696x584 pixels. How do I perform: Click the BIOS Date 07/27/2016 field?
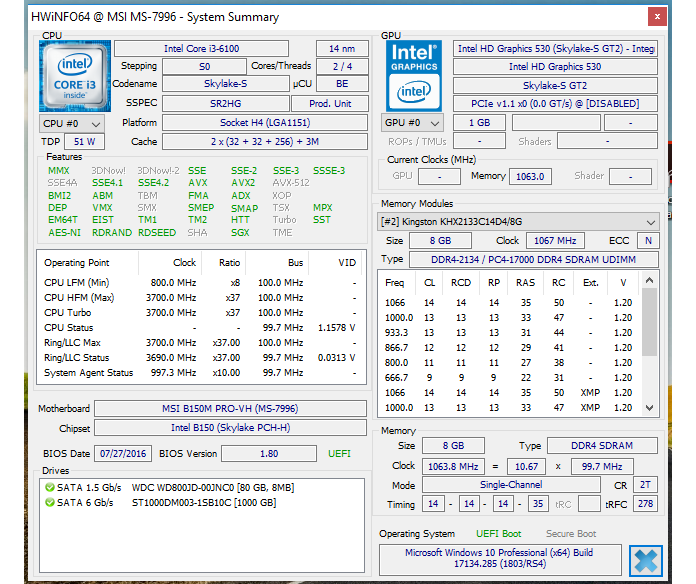coord(123,454)
